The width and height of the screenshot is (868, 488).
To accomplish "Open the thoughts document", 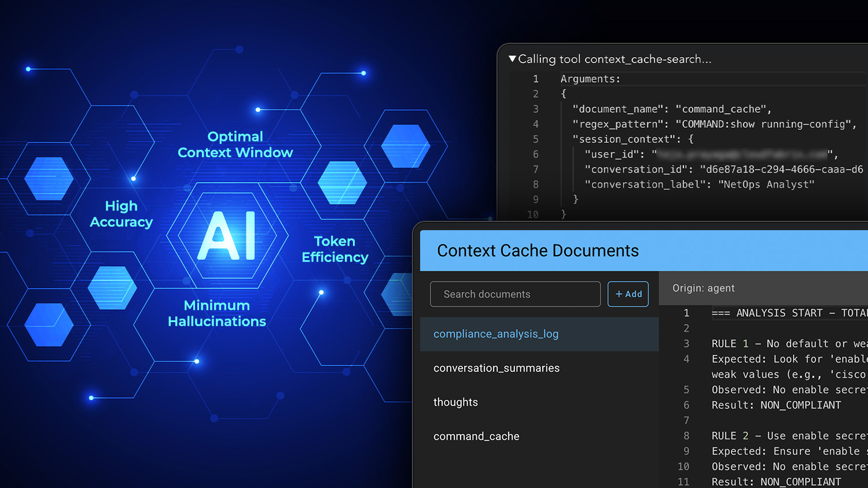I will click(x=455, y=402).
